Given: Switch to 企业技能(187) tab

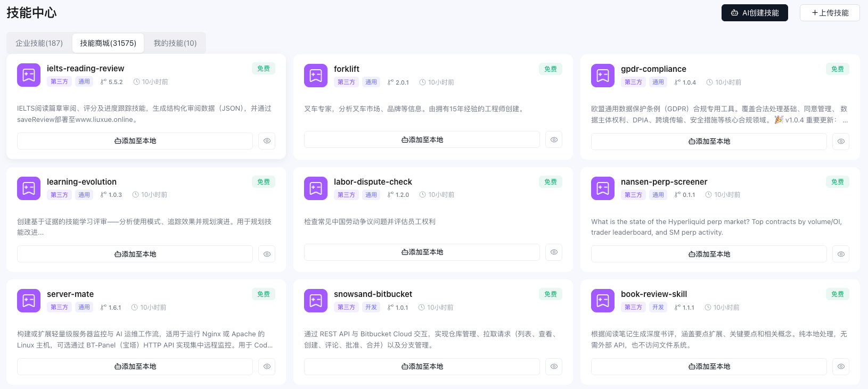Looking at the screenshot, I should tap(39, 43).
